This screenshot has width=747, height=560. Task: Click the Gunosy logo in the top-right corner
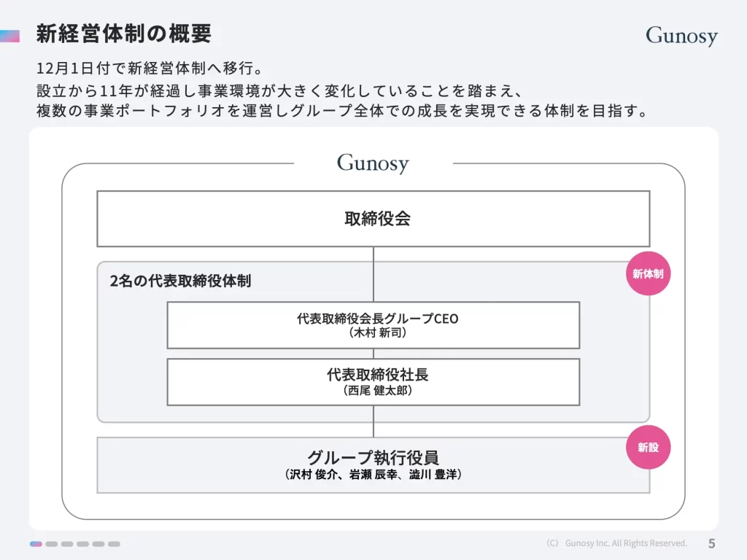click(681, 36)
